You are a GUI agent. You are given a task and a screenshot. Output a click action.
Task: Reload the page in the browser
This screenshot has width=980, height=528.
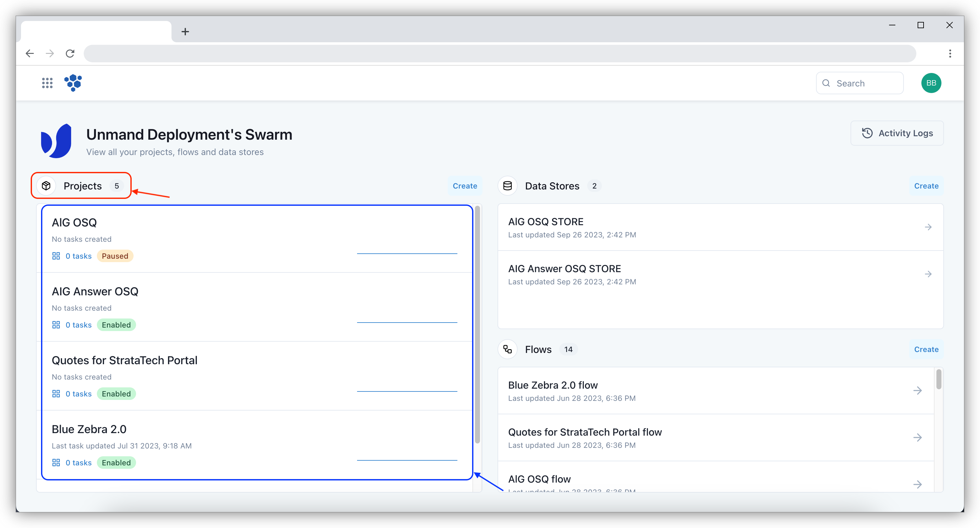[x=70, y=54]
